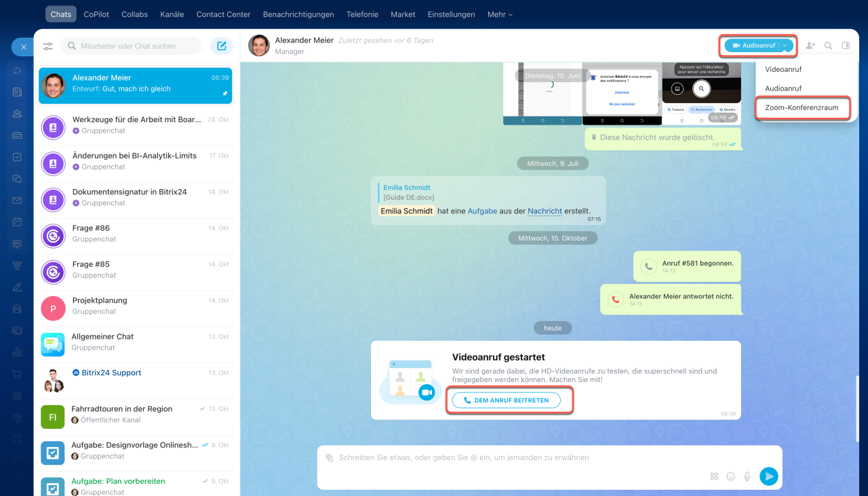
Task: Open the calendar icon in sidebar
Action: (17, 222)
